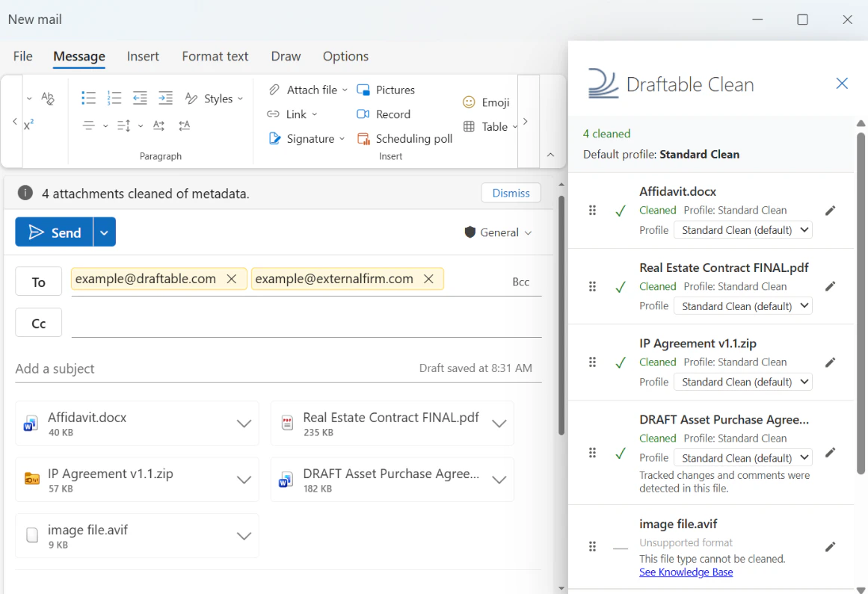Image resolution: width=868 pixels, height=594 pixels.
Task: Open the Table dropdown
Action: pos(515,127)
